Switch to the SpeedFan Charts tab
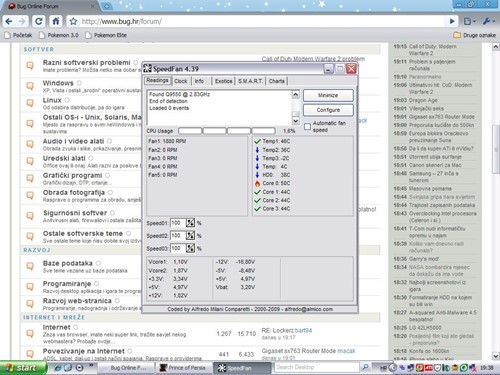The height and width of the screenshot is (375, 500). [x=277, y=81]
